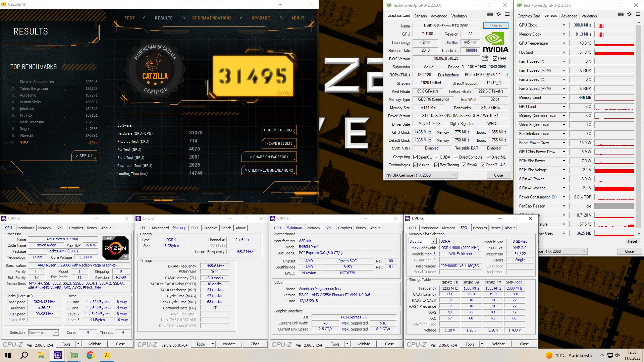Open Validation tab in GPU-Z Sensors window

tap(589, 16)
